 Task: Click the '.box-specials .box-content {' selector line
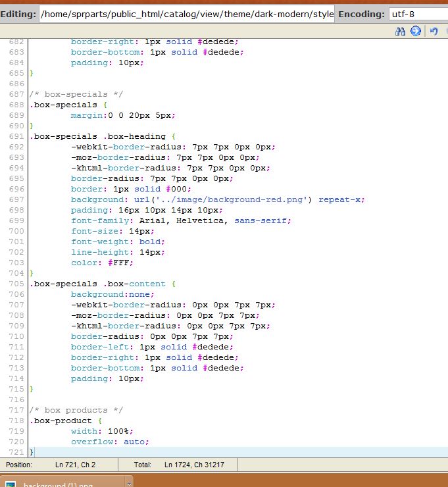point(102,284)
